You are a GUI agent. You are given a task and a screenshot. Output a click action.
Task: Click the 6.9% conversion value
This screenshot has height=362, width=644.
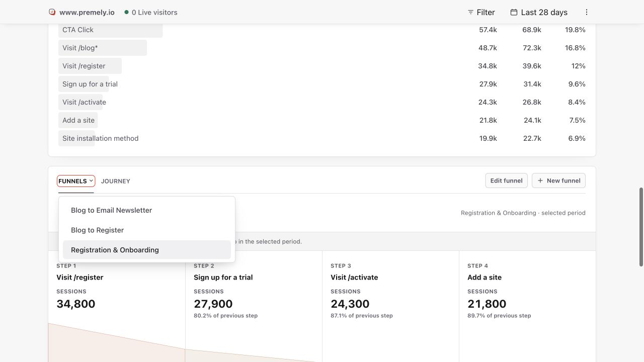[577, 138]
